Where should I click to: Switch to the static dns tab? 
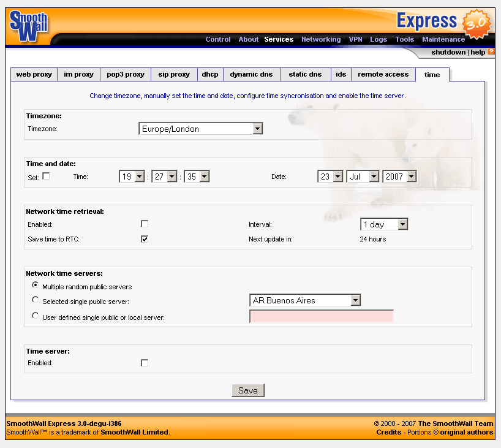(x=306, y=74)
